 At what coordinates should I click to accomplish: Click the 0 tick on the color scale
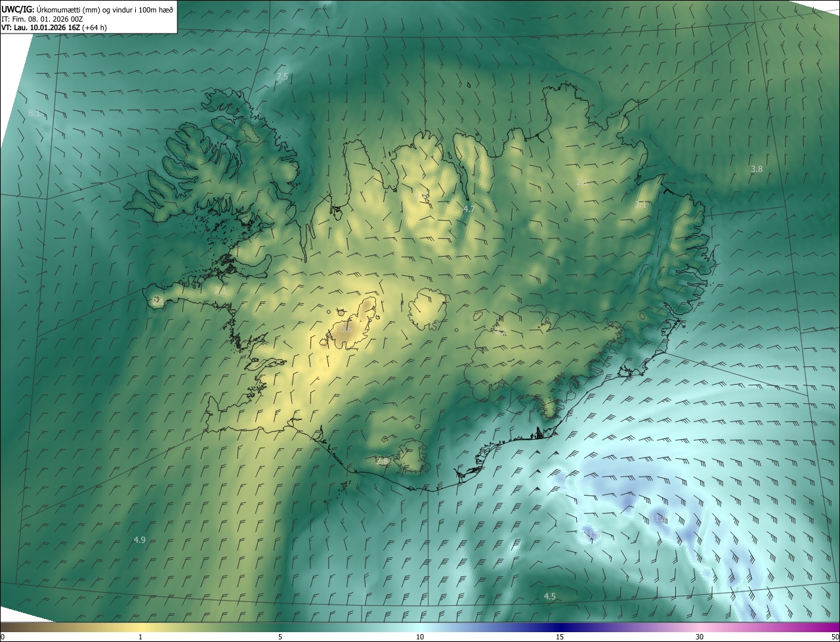click(x=3, y=637)
